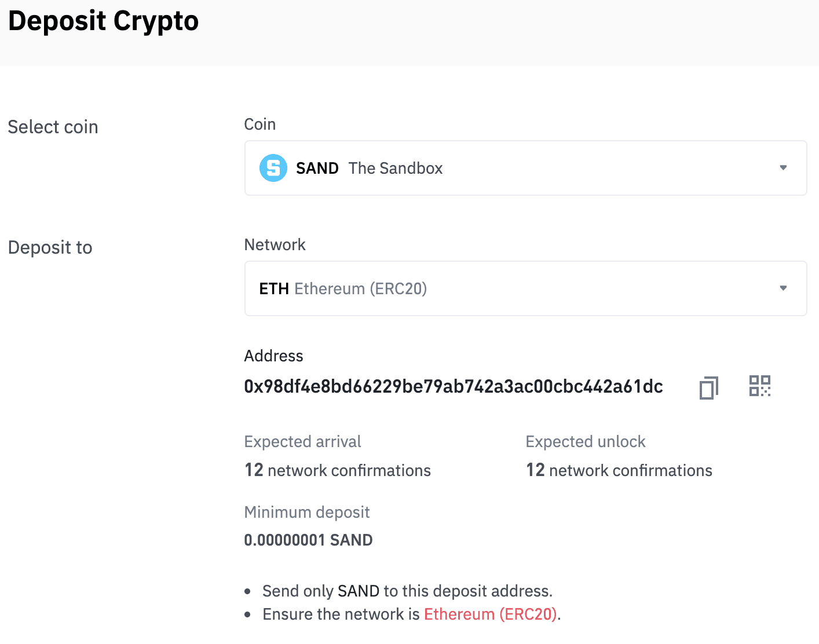Click the Minimum deposit value 0.00000001 SAND
This screenshot has height=644, width=819.
pyautogui.click(x=308, y=540)
